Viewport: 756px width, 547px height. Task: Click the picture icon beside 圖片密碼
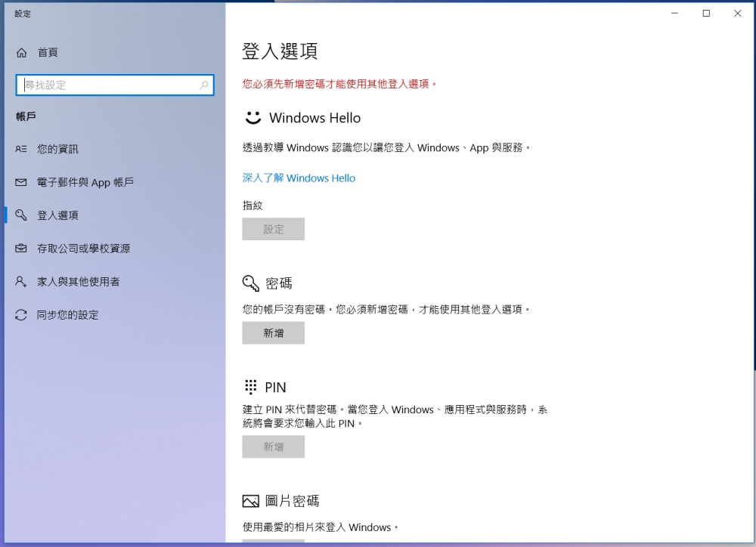pyautogui.click(x=251, y=501)
